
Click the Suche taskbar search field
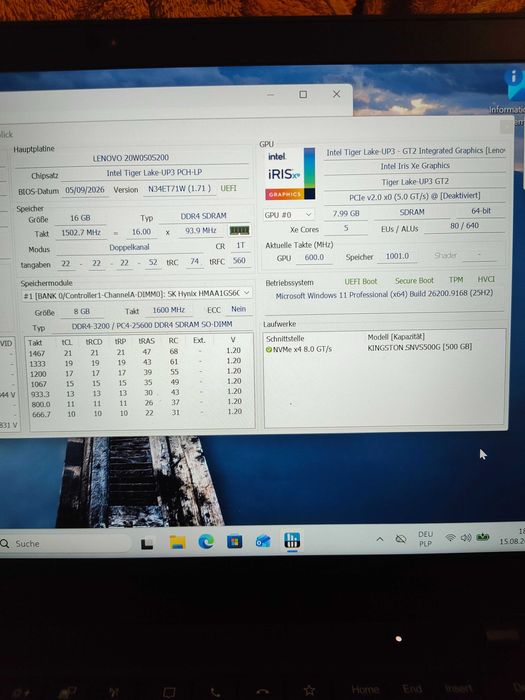[65, 543]
